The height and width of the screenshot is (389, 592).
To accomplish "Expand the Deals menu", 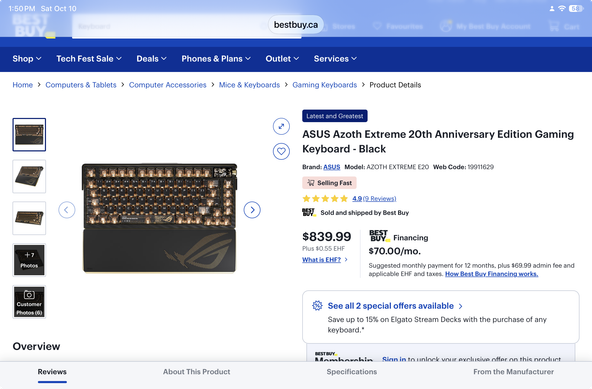I will point(151,59).
